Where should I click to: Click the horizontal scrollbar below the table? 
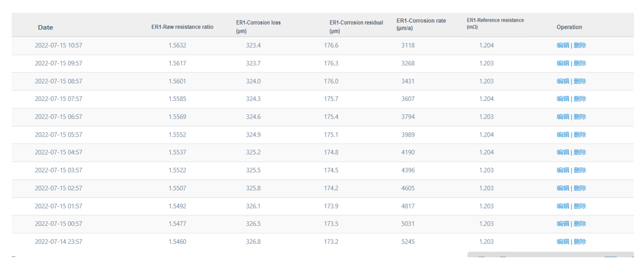click(550, 254)
